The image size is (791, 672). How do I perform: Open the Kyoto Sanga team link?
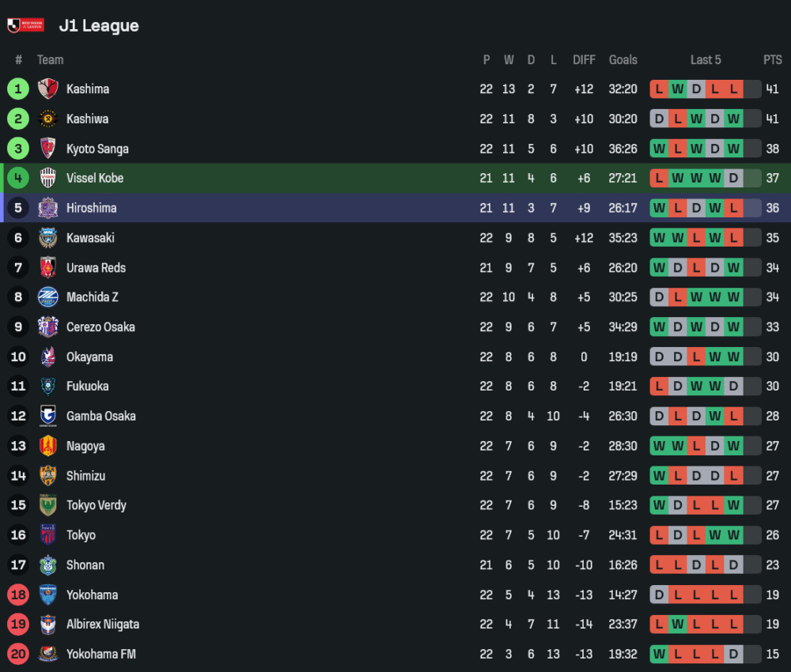(x=97, y=149)
